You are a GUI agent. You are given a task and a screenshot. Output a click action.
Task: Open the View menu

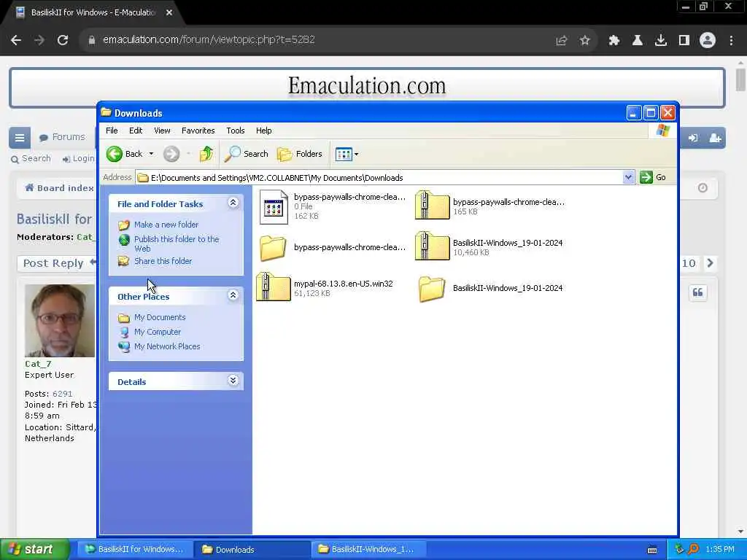[162, 131]
